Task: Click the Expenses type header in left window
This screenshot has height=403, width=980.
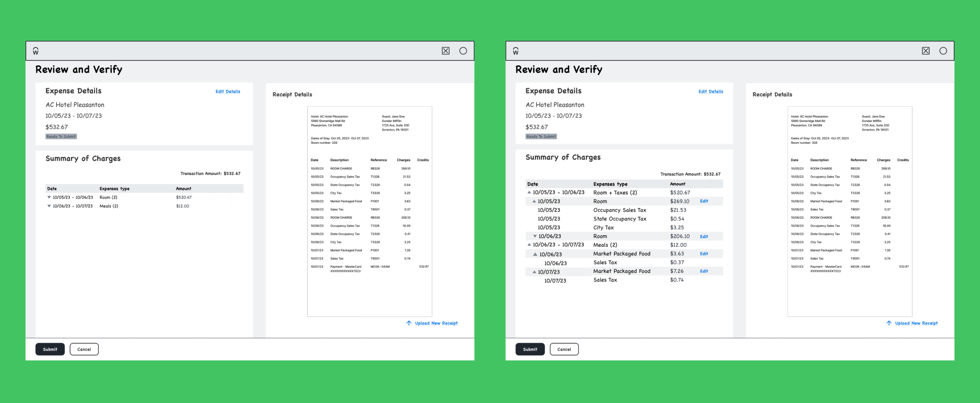Action: pos(114,189)
